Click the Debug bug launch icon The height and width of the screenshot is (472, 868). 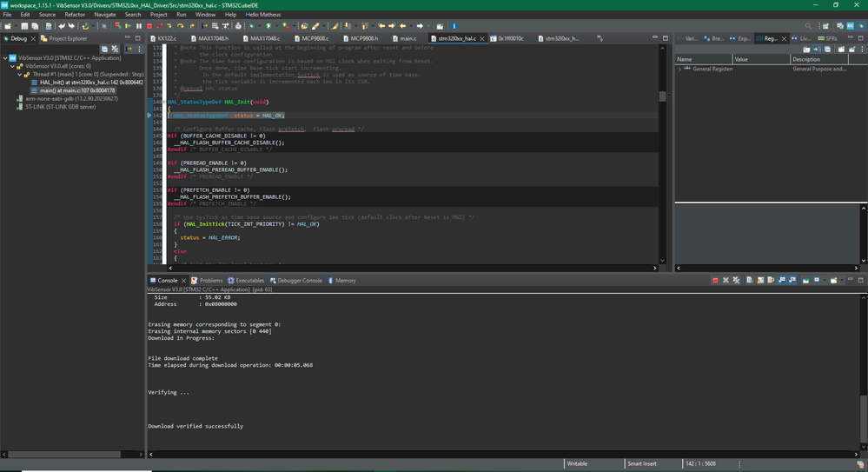click(x=251, y=26)
